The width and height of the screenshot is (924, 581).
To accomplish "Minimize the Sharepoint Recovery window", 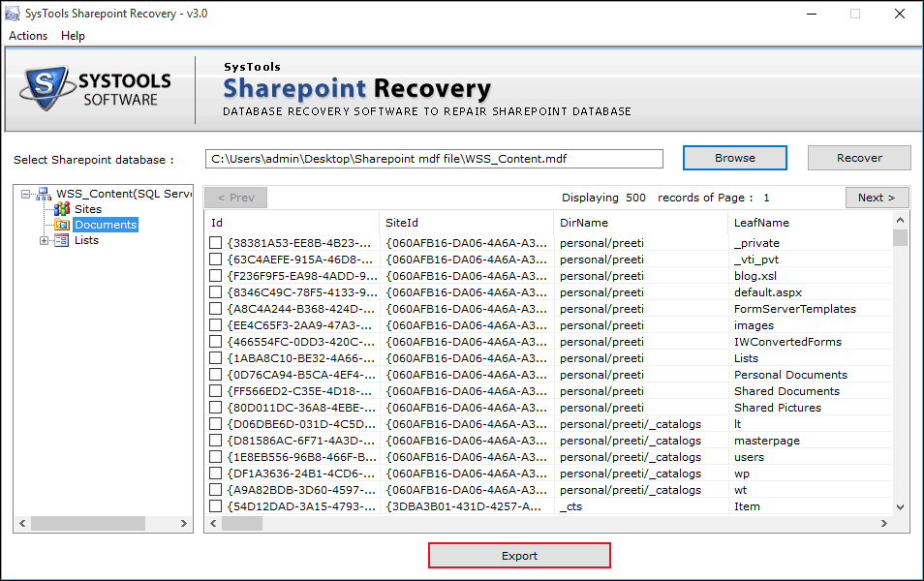I will 812,14.
